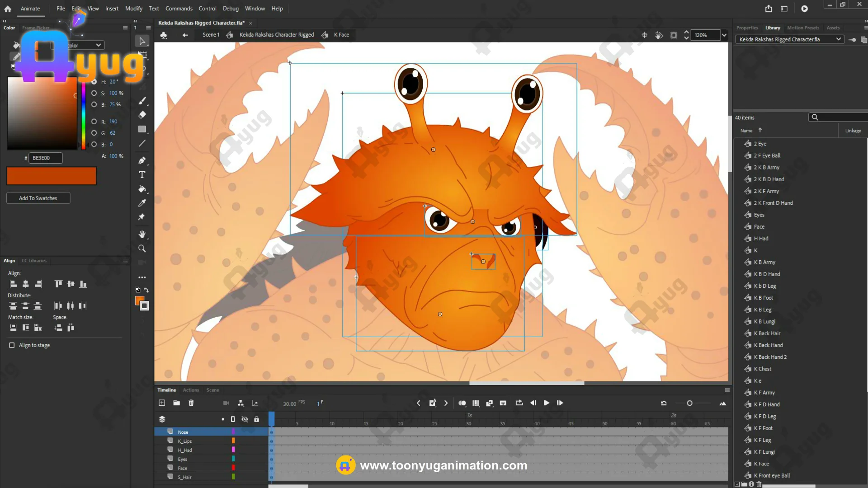Open the stage zoom percentage dropdown
This screenshot has width=868, height=488.
[x=724, y=35]
